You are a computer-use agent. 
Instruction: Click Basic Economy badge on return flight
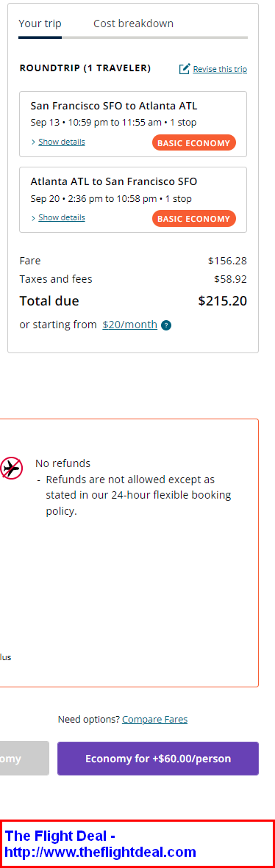(x=194, y=219)
